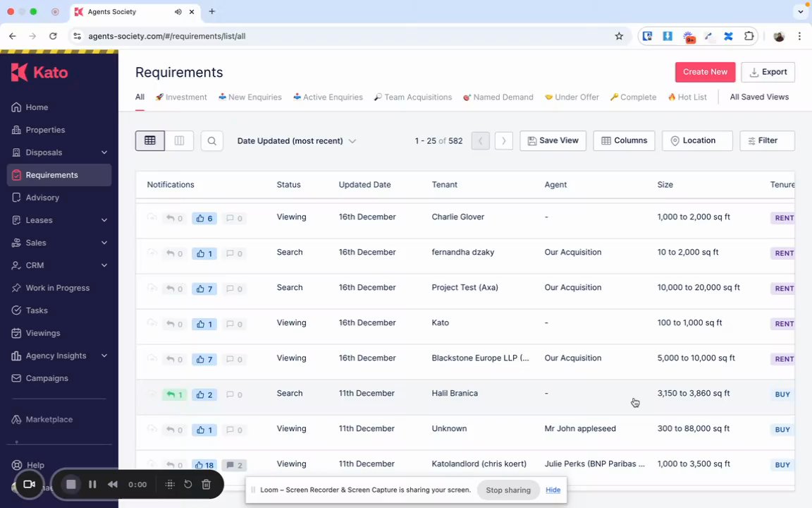The width and height of the screenshot is (812, 508).
Task: Switch to the Complete tab
Action: tap(633, 97)
